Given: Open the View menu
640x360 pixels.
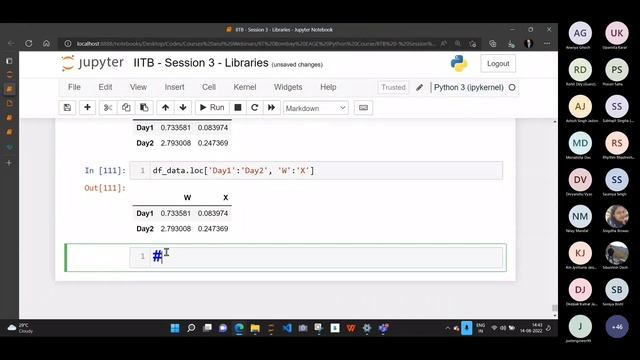Looking at the screenshot, I should [138, 87].
